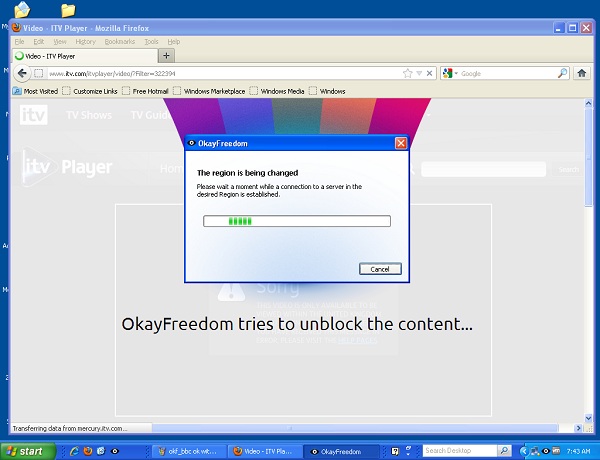Open the Most Visited bookmarks folder
Image resolution: width=600 pixels, height=460 pixels.
pos(35,91)
